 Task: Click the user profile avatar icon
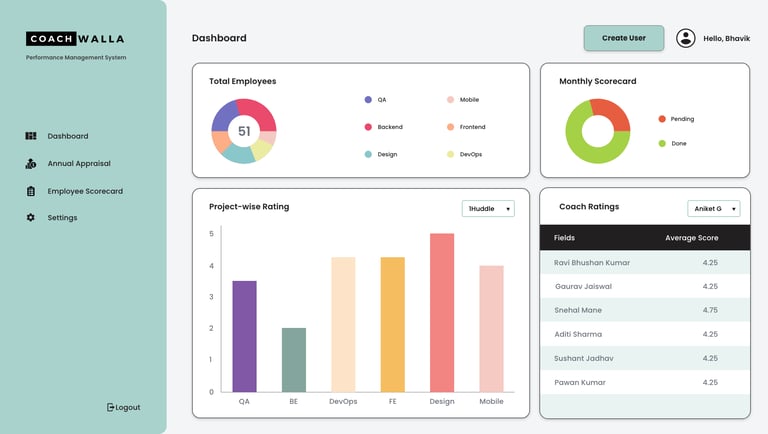(x=686, y=38)
